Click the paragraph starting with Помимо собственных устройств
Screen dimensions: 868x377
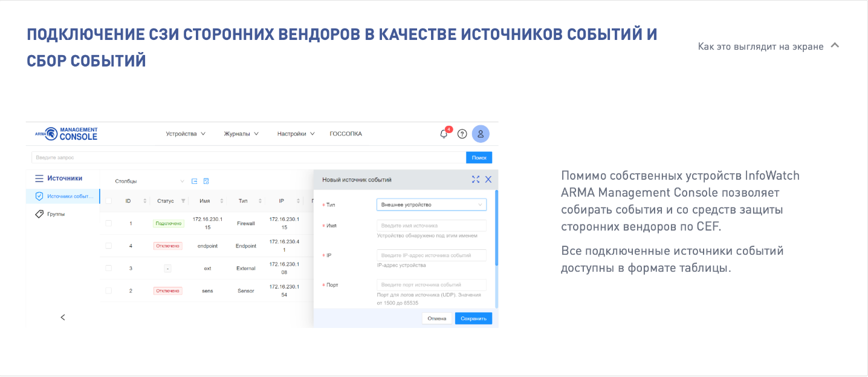point(681,202)
